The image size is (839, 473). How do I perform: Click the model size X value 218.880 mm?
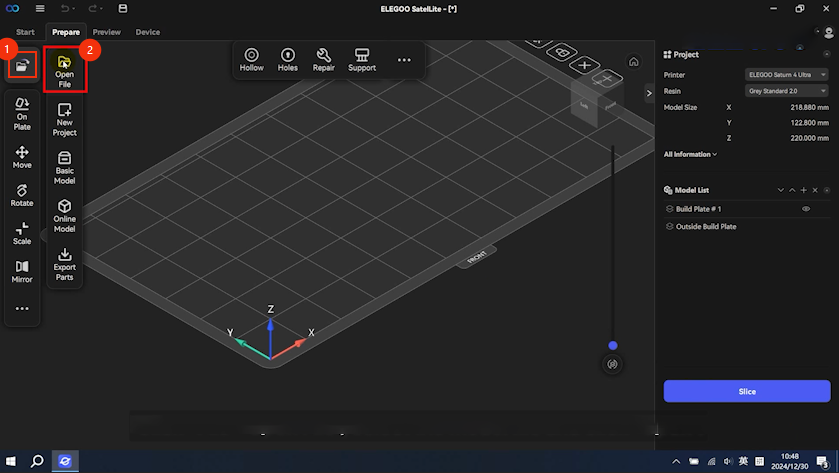coord(809,107)
